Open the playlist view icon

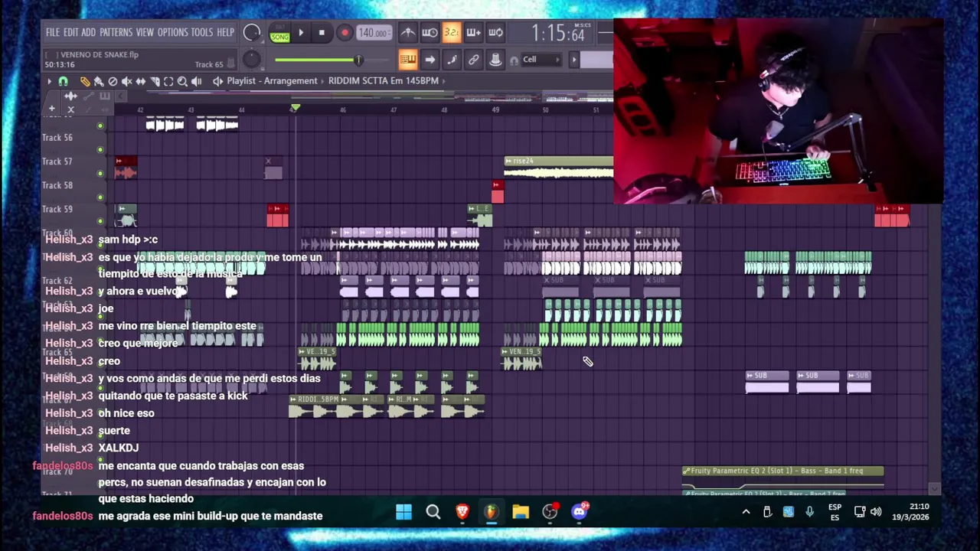[408, 60]
